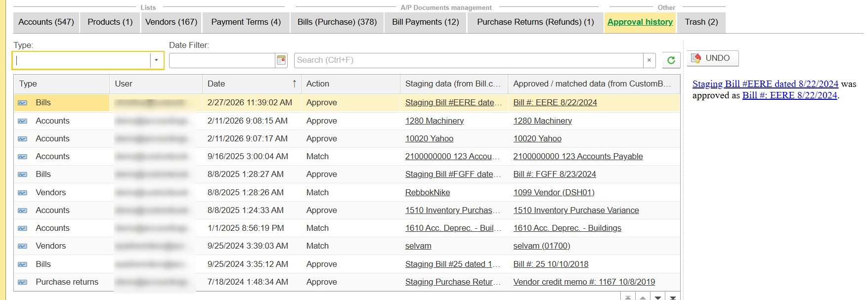The height and width of the screenshot is (300, 868).
Task: Open Bill #: FGFF 8/23/2024 link
Action: 554,174
